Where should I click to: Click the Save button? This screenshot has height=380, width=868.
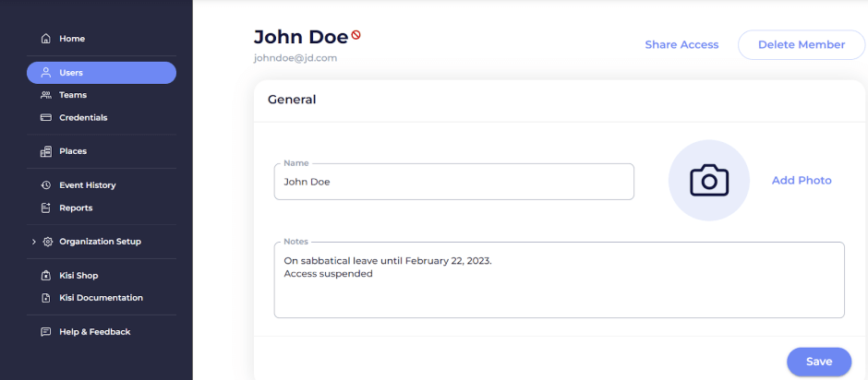click(x=819, y=362)
